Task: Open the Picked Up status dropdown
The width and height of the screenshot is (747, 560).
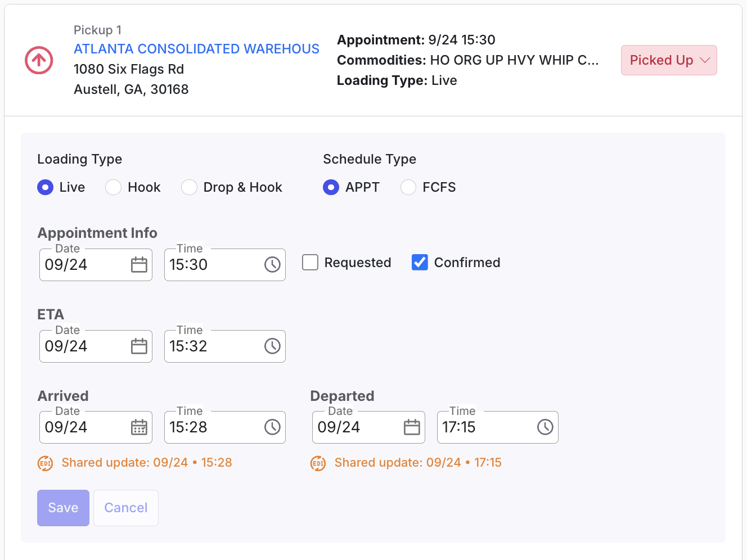Action: pos(669,60)
